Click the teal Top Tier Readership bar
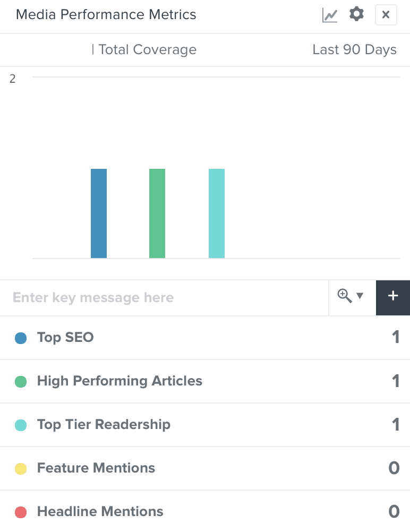The width and height of the screenshot is (410, 532). [217, 213]
